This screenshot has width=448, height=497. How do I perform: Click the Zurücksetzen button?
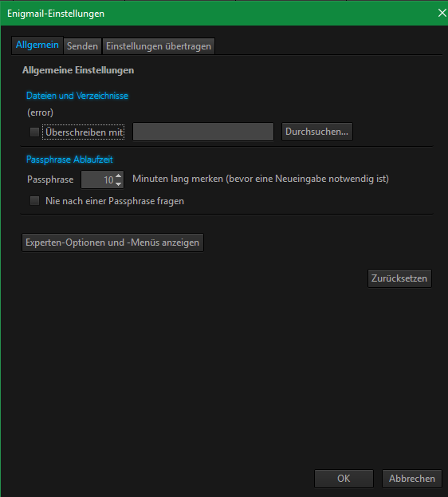(399, 278)
